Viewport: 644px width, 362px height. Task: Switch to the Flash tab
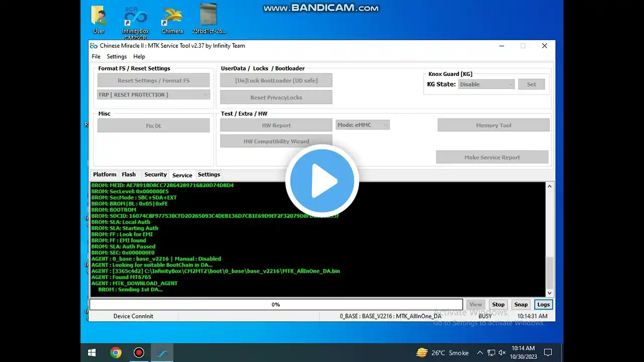(x=129, y=174)
